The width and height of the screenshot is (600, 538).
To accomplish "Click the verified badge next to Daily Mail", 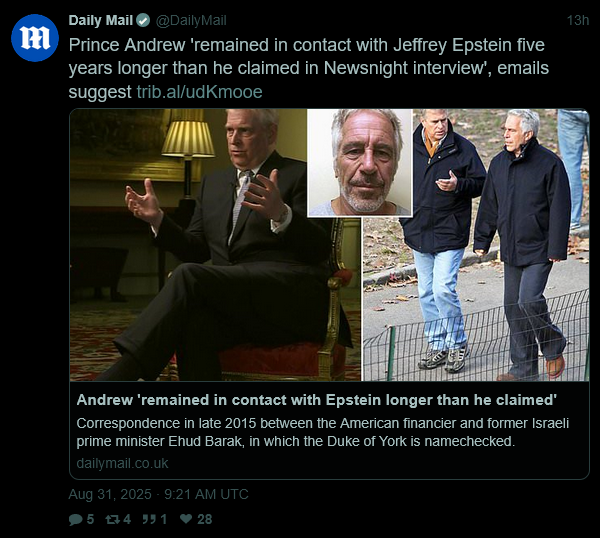I will point(143,21).
